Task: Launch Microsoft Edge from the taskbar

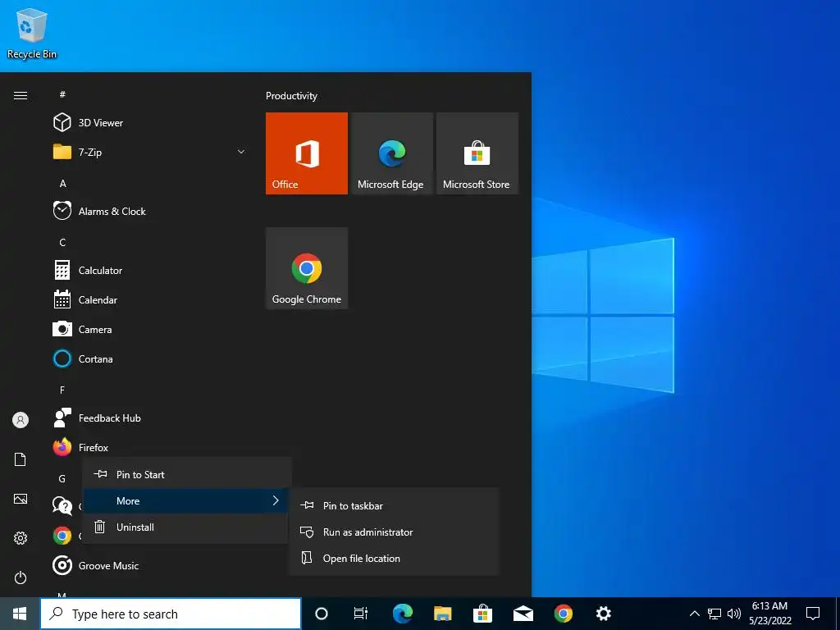Action: point(402,614)
